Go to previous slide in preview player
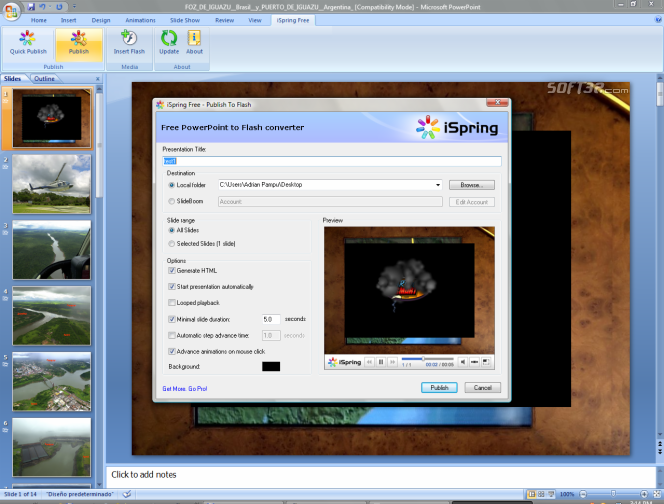The image size is (664, 504). 369,362
